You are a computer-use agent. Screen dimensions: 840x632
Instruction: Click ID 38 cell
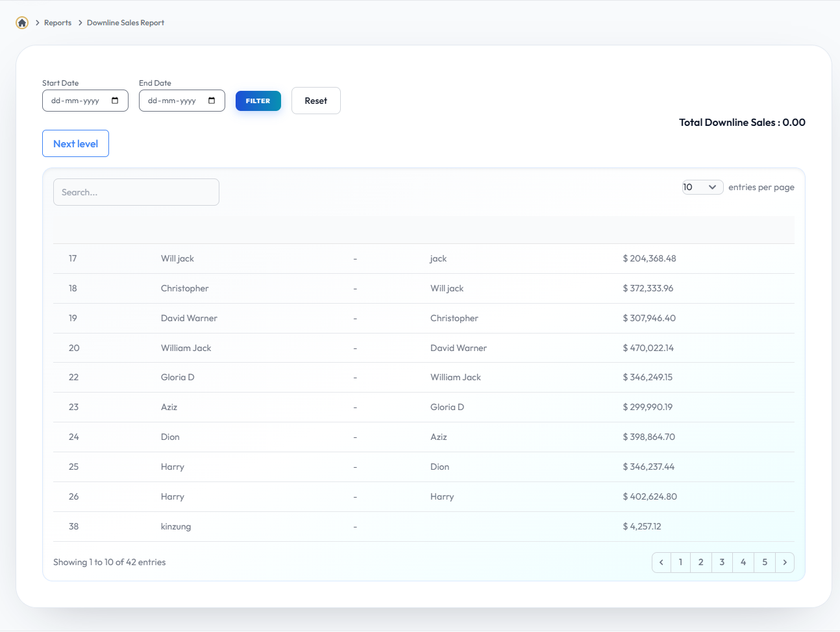tap(73, 526)
